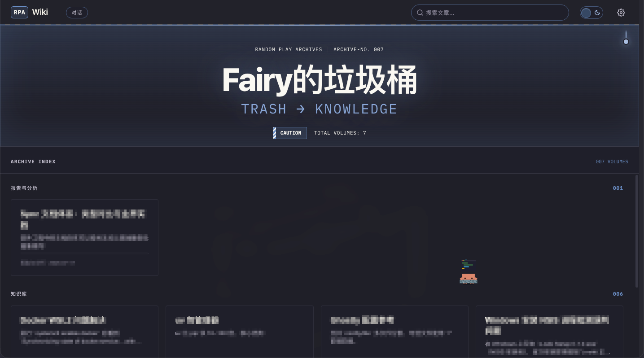Open settings gear icon
The width and height of the screenshot is (644, 358).
tap(621, 13)
